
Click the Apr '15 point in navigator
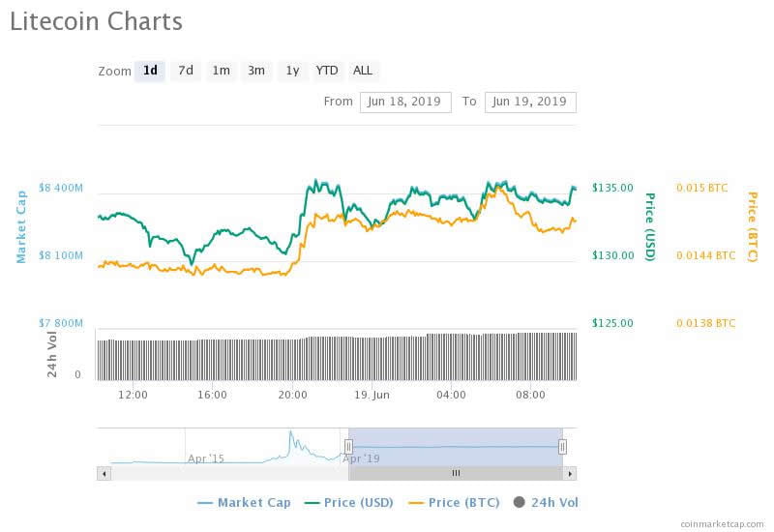[x=205, y=458]
